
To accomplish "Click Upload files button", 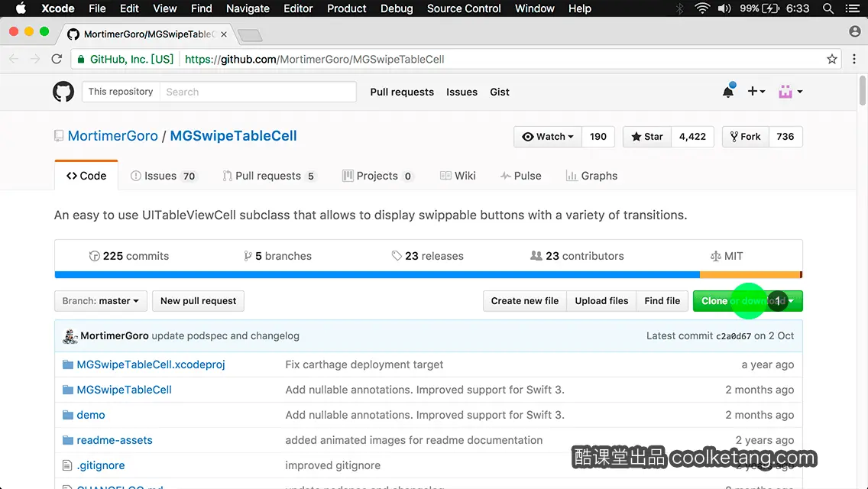I will (602, 301).
